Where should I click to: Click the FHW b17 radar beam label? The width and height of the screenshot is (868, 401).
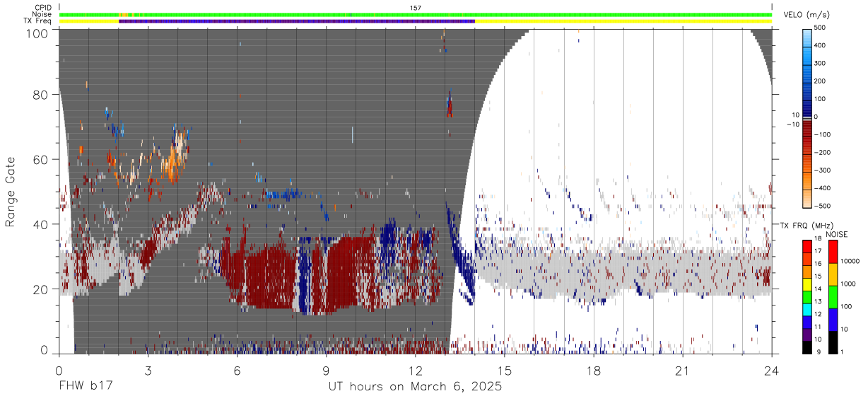(x=85, y=386)
